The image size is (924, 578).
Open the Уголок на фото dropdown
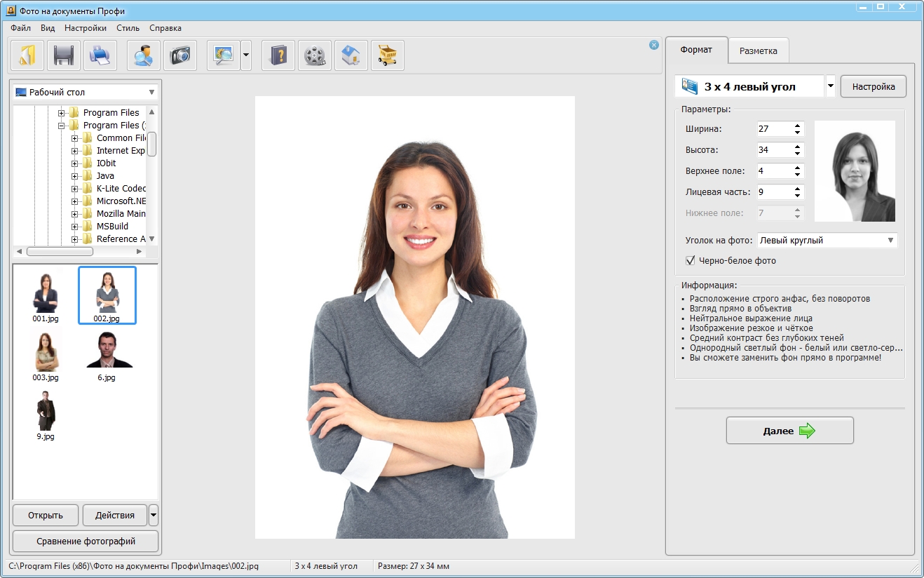(890, 241)
